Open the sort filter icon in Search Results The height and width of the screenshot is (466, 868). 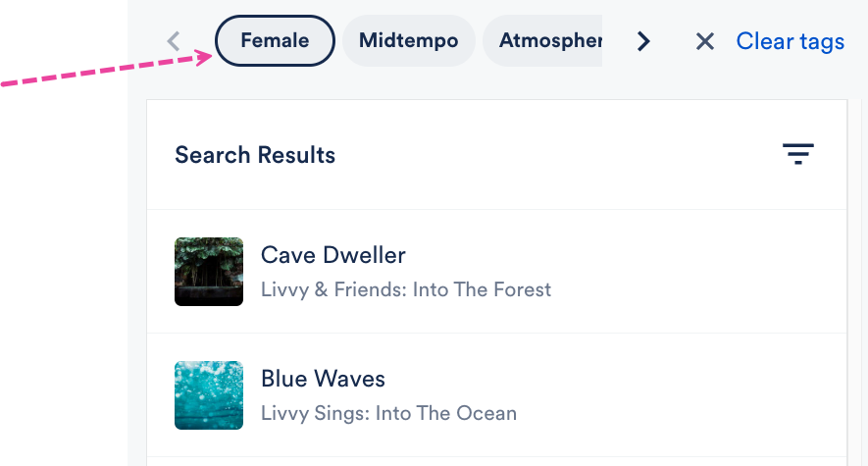[797, 154]
